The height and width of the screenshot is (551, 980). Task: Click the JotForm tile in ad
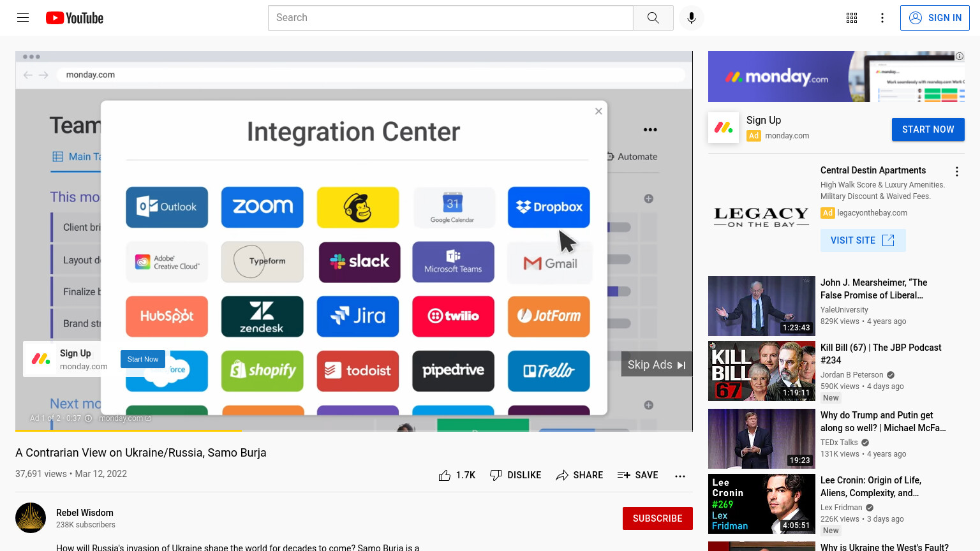549,316
